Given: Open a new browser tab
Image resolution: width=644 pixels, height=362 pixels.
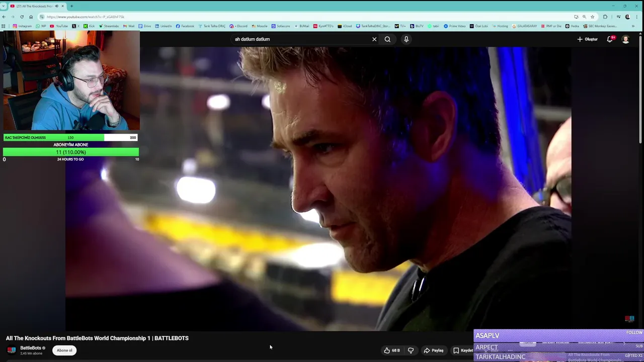Looking at the screenshot, I should [71, 6].
